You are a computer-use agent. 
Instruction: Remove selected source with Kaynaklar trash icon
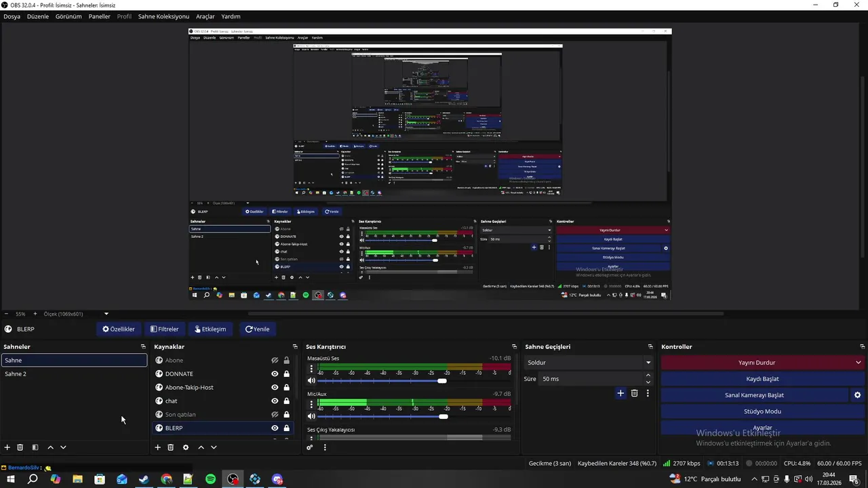click(x=171, y=447)
